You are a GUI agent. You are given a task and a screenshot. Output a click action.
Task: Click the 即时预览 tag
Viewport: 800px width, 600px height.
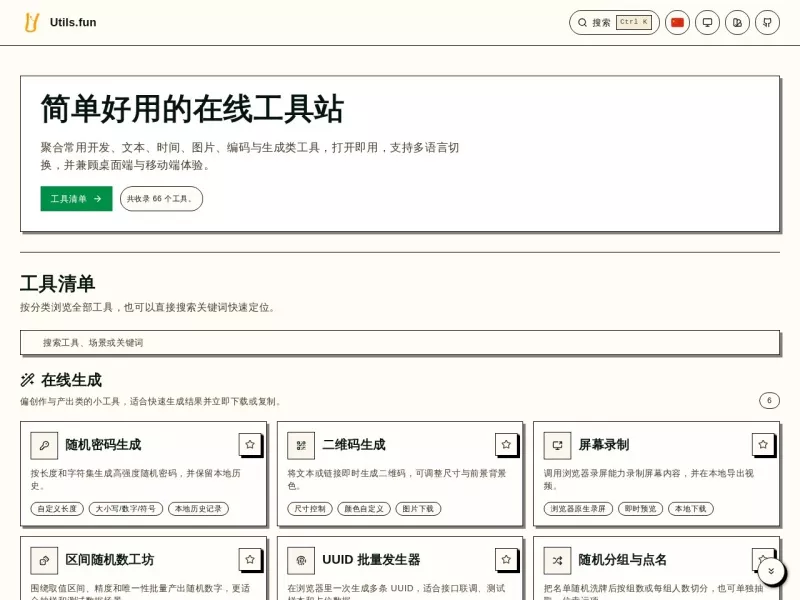640,509
